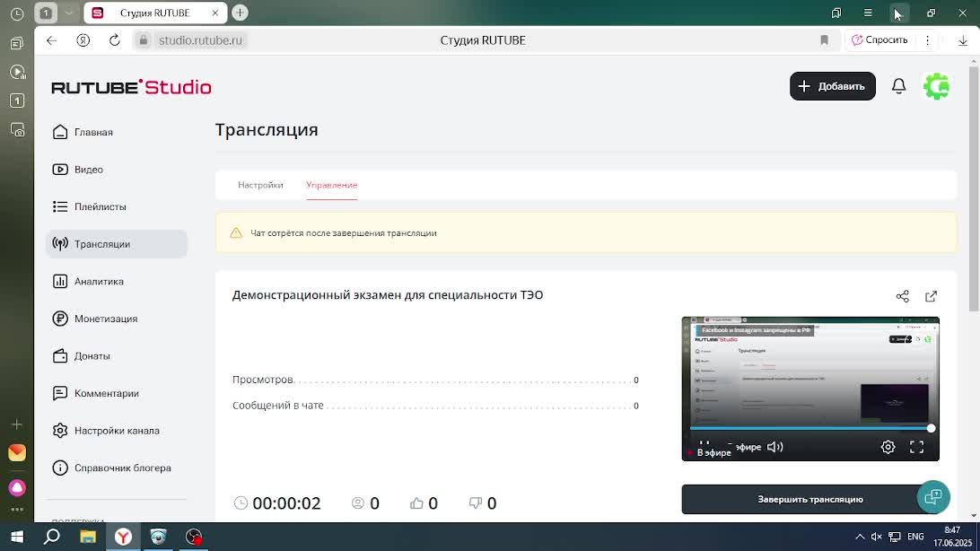
Task: Click the notifications bell icon
Action: point(898,86)
